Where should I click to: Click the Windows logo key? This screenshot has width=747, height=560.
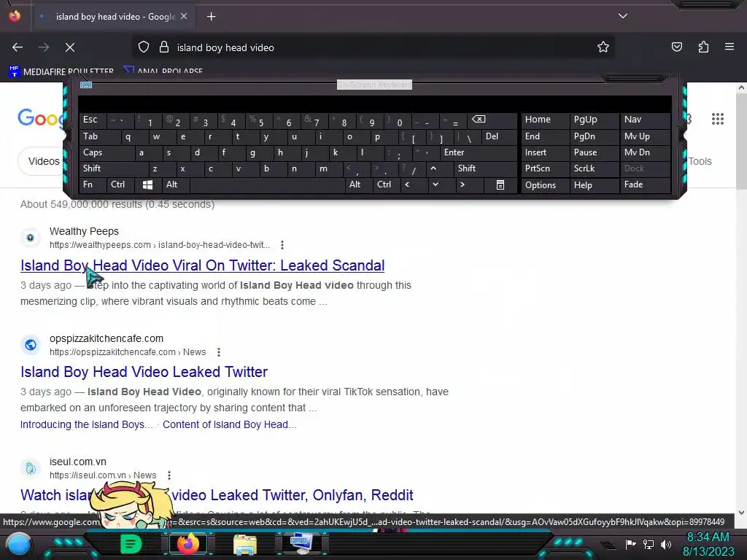pyautogui.click(x=147, y=184)
